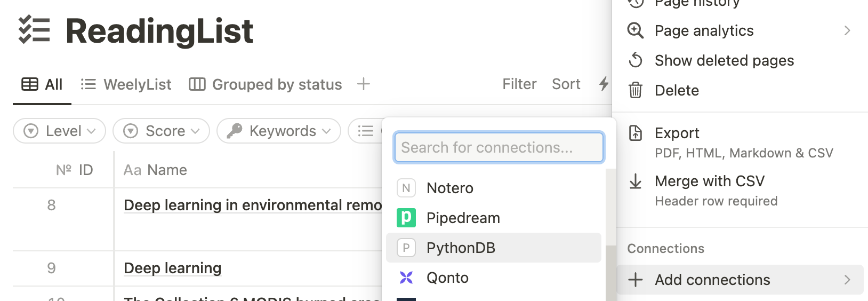Click the list filter pill after Keywords

pyautogui.click(x=366, y=131)
